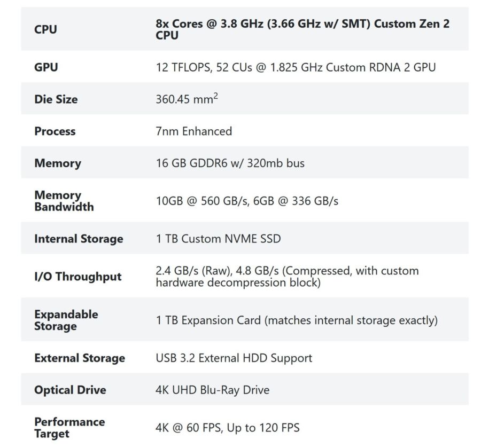
Task: Select the 7nm Enhanced value
Action: coord(193,131)
